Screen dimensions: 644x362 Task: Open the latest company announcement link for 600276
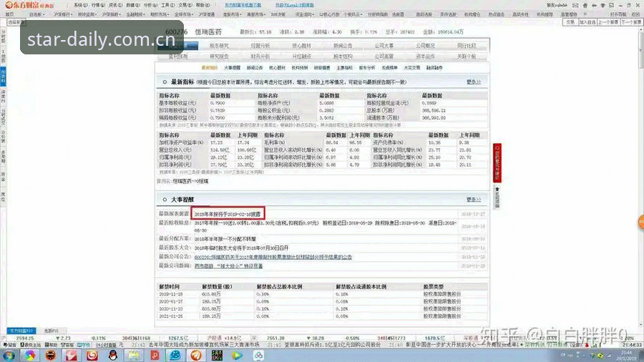(273, 257)
